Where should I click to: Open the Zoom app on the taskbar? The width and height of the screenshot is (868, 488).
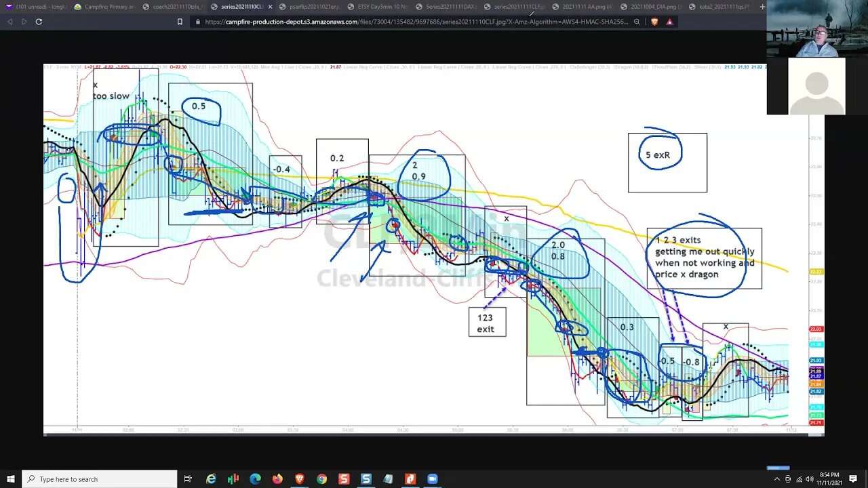433,479
